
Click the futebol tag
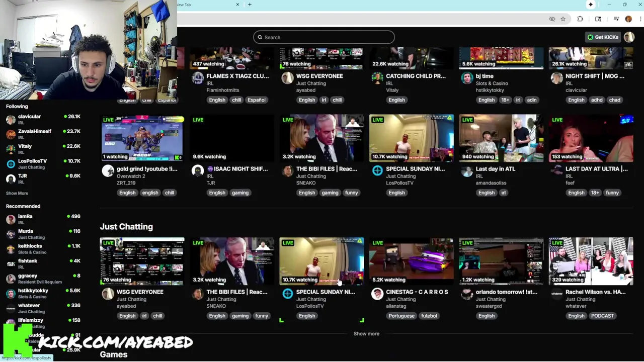click(429, 316)
